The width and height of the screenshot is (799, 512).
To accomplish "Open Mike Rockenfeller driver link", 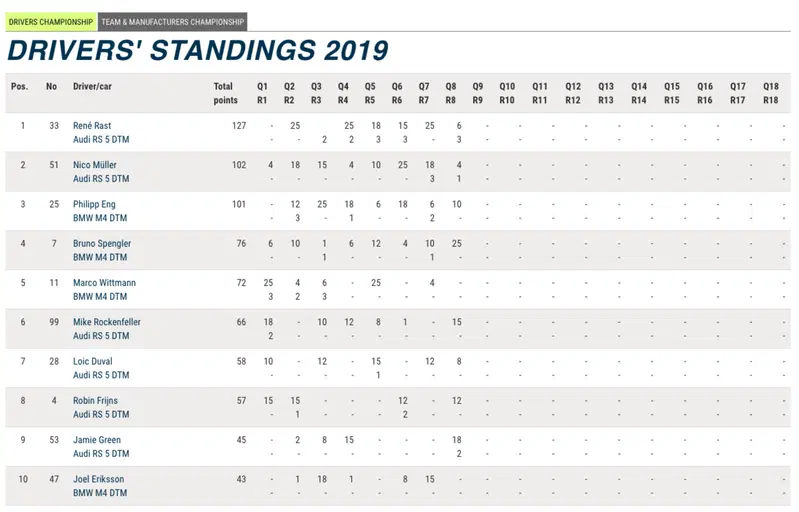I will (x=107, y=322).
